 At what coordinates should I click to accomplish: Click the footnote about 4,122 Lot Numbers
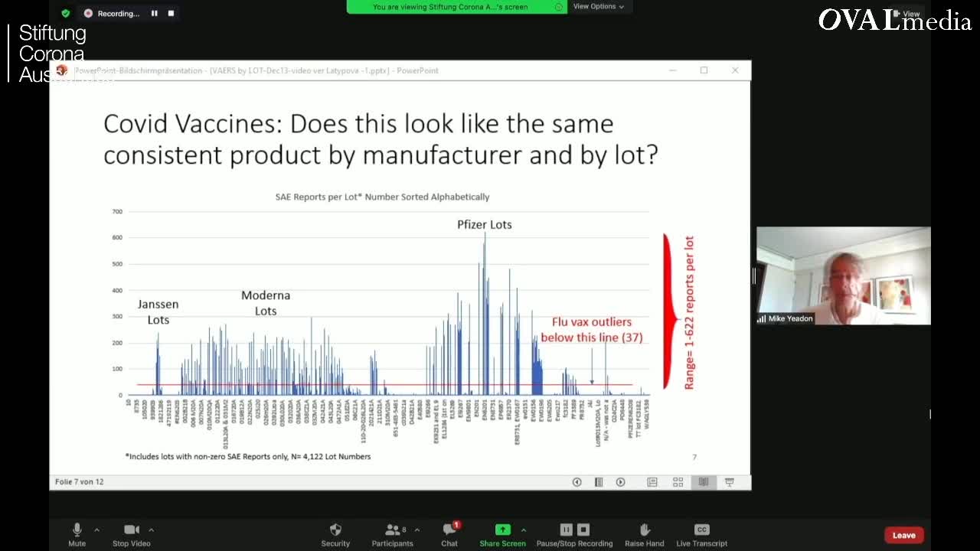pos(248,456)
